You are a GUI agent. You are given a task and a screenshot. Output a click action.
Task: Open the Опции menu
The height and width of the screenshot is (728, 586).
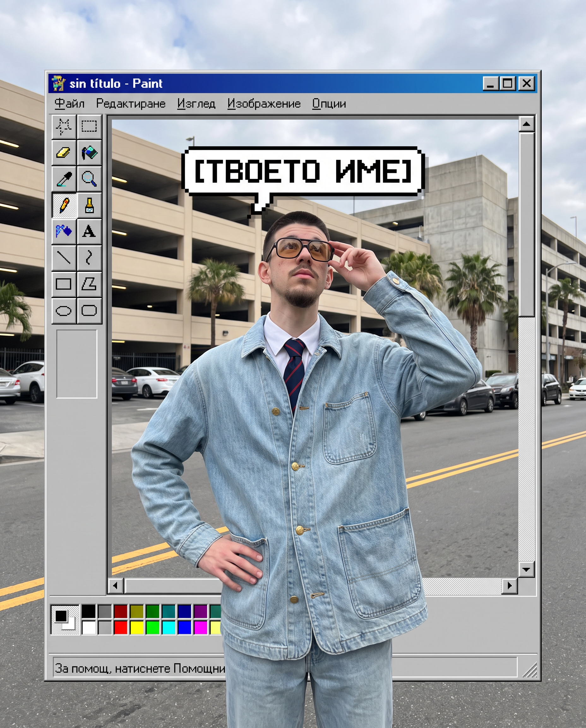point(329,104)
